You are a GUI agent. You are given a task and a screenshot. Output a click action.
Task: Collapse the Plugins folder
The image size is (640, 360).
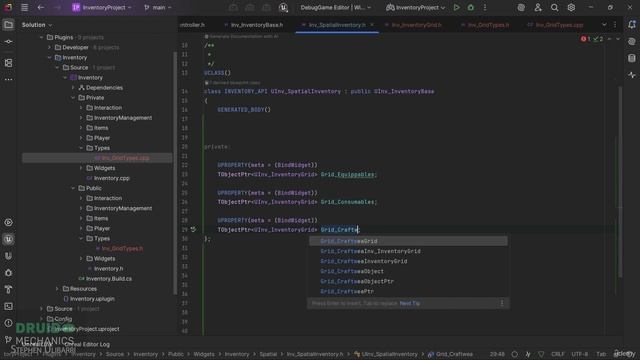[41, 37]
